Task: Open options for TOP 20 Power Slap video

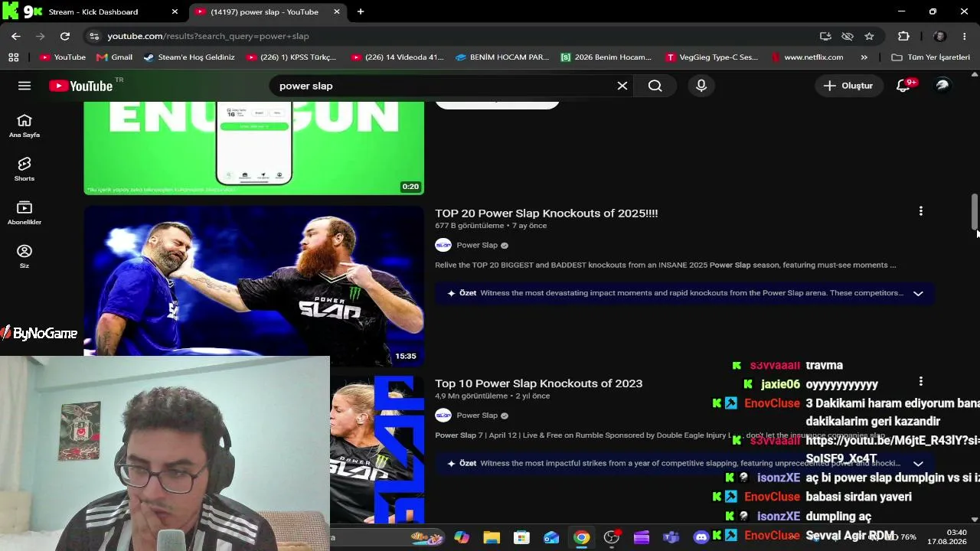Action: click(x=921, y=211)
